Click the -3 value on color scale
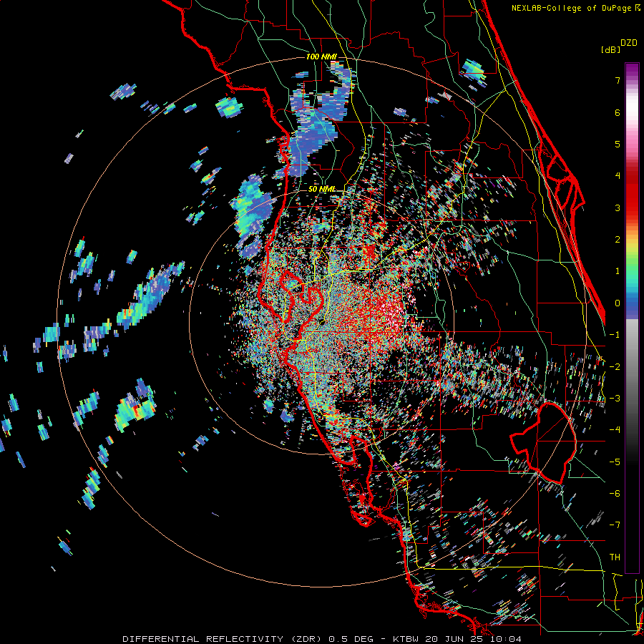644x644 pixels. point(615,399)
